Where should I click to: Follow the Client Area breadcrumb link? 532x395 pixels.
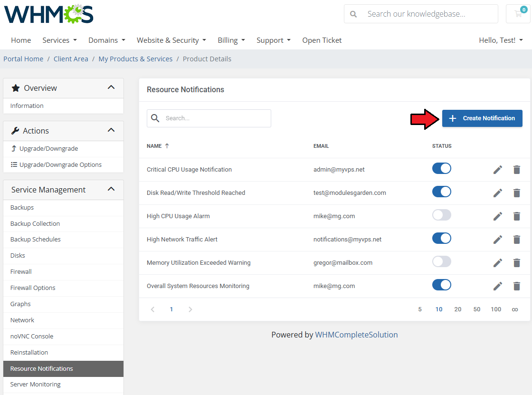point(71,59)
